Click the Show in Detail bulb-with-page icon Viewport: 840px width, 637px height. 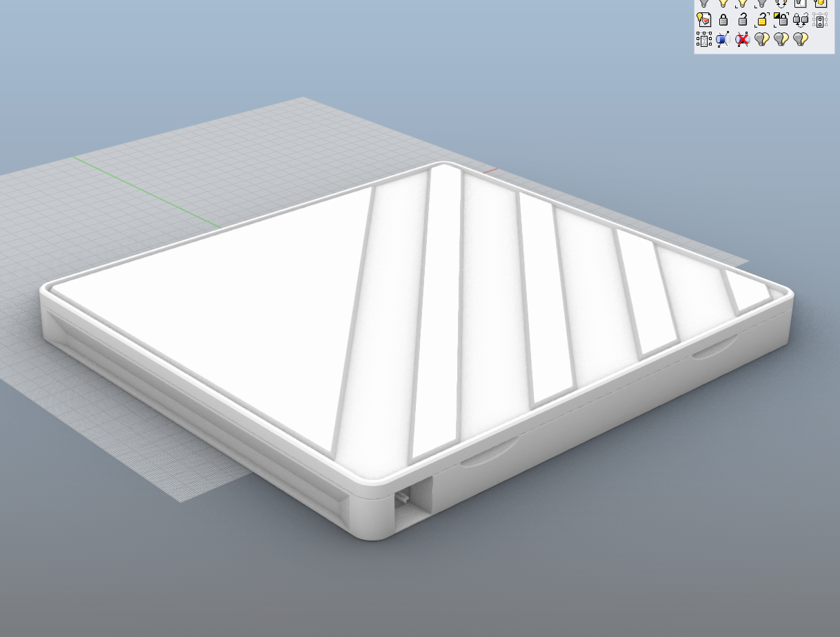704,19
